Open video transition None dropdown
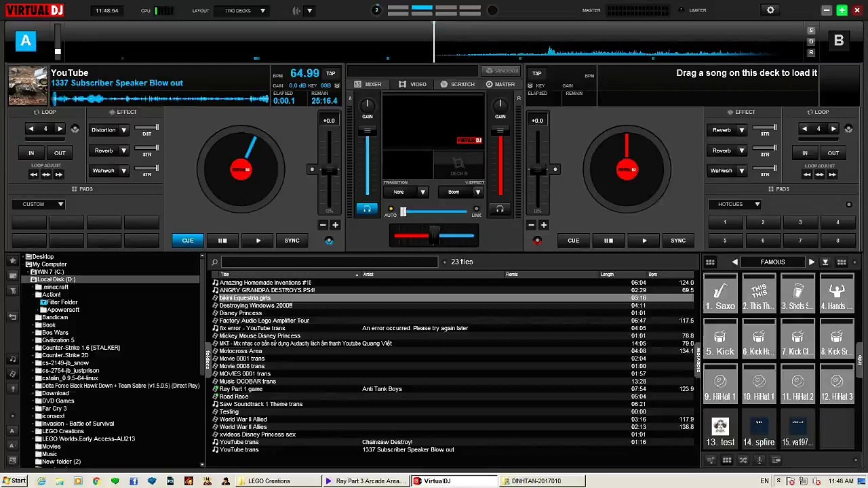This screenshot has height=488, width=868. coord(405,192)
